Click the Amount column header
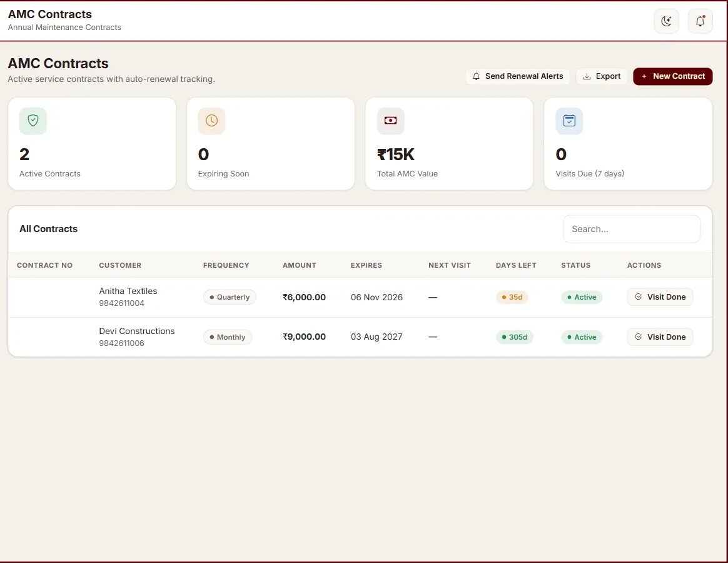The image size is (728, 563). [x=300, y=265]
